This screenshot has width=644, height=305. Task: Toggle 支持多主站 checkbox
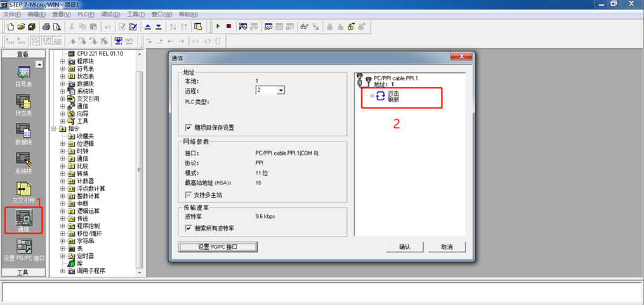click(188, 195)
